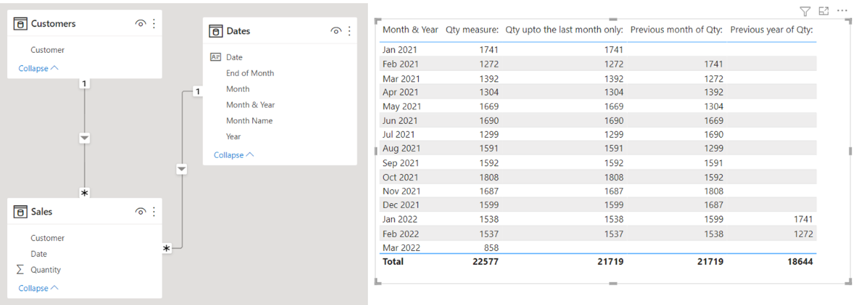Click the Customers table icon
The image size is (868, 305).
pyautogui.click(x=20, y=24)
